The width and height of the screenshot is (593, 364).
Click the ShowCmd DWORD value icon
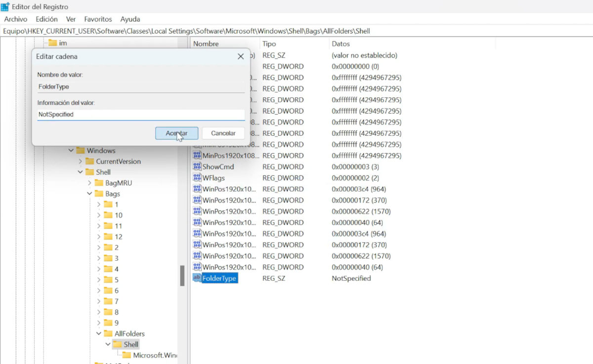pyautogui.click(x=197, y=166)
